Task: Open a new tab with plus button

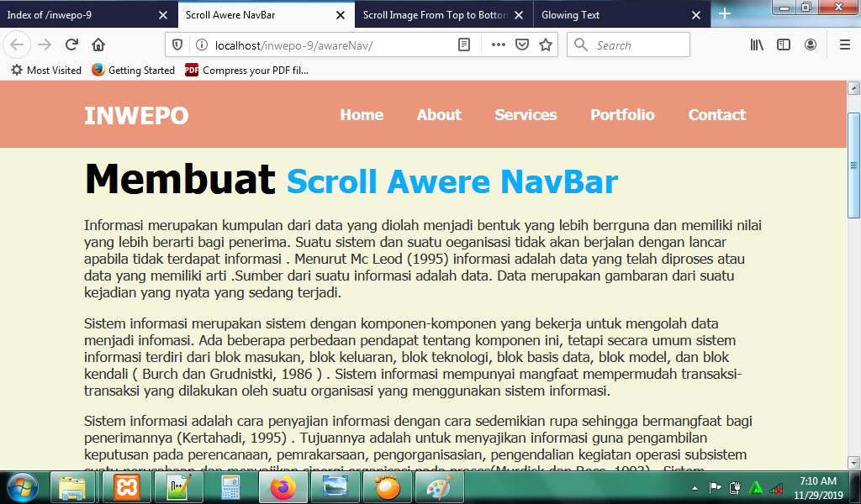Action: click(x=725, y=13)
